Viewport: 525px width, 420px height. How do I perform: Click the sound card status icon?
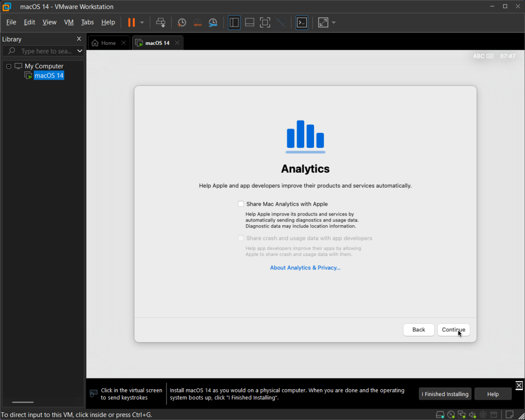[472, 415]
